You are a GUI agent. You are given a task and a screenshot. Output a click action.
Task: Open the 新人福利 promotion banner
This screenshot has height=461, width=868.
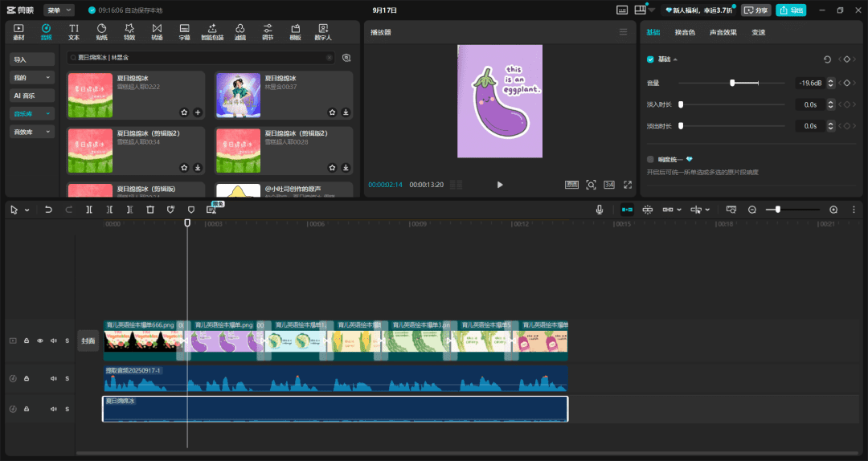coord(698,10)
